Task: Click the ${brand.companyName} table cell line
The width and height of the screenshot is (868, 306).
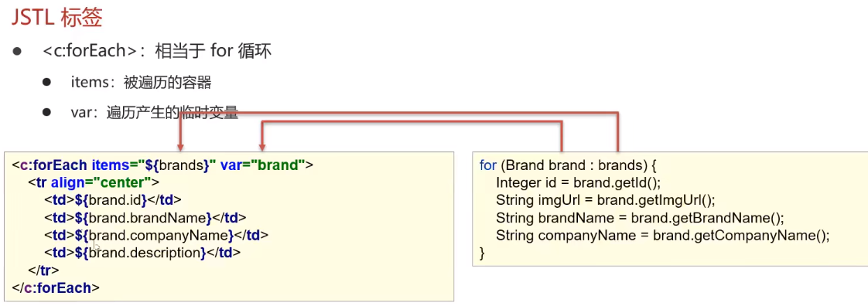Action: coord(157,235)
